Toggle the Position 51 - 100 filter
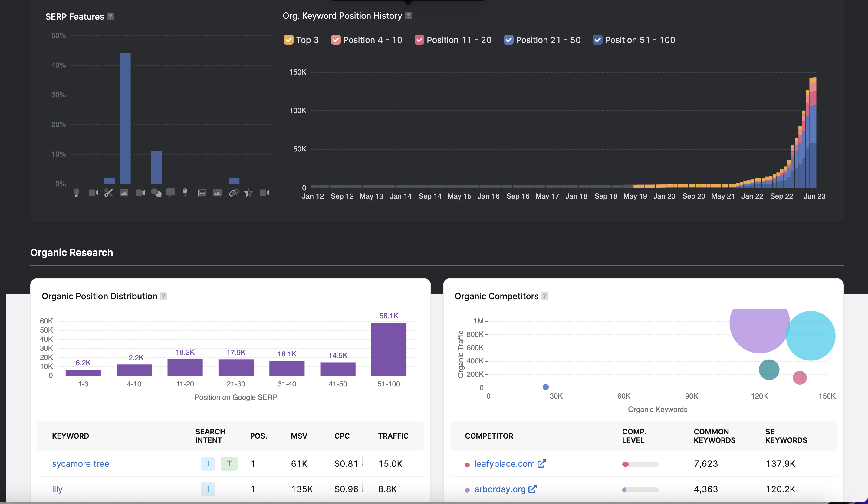 [598, 40]
